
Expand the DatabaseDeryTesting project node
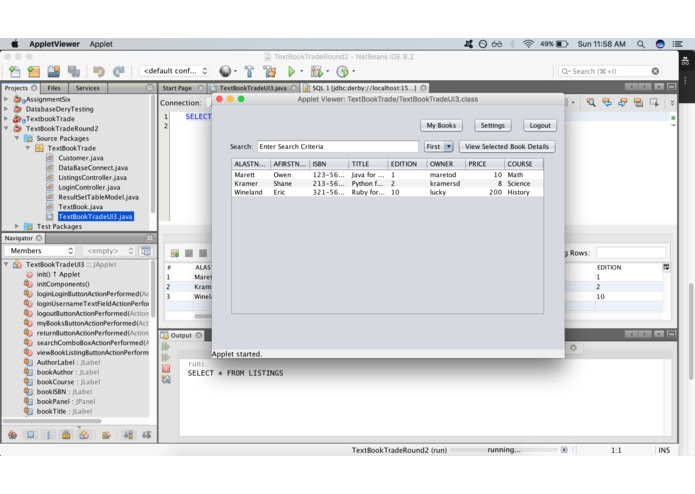(x=6, y=109)
